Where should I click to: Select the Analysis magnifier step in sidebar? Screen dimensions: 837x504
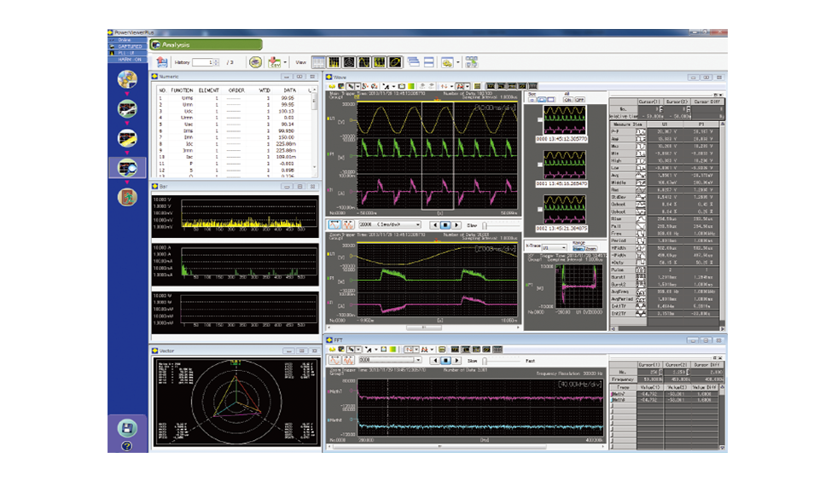(127, 168)
